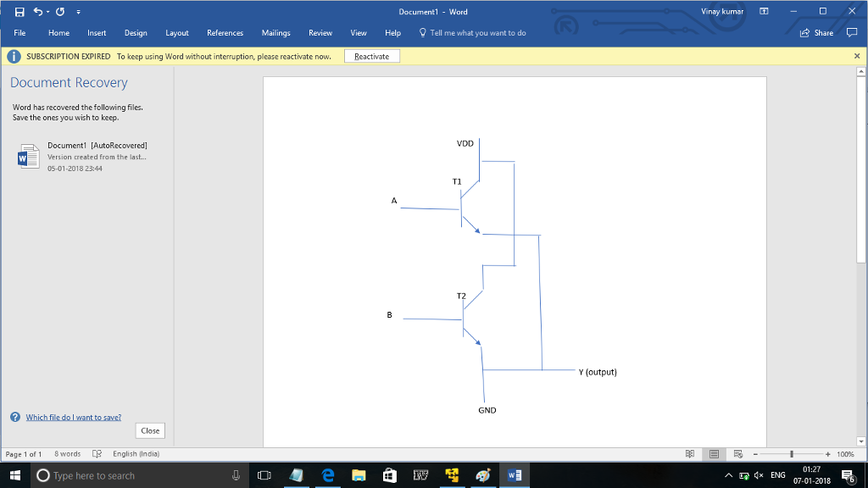Switch to Read Mode view
Viewport: 868px width, 488px height.
[692, 453]
